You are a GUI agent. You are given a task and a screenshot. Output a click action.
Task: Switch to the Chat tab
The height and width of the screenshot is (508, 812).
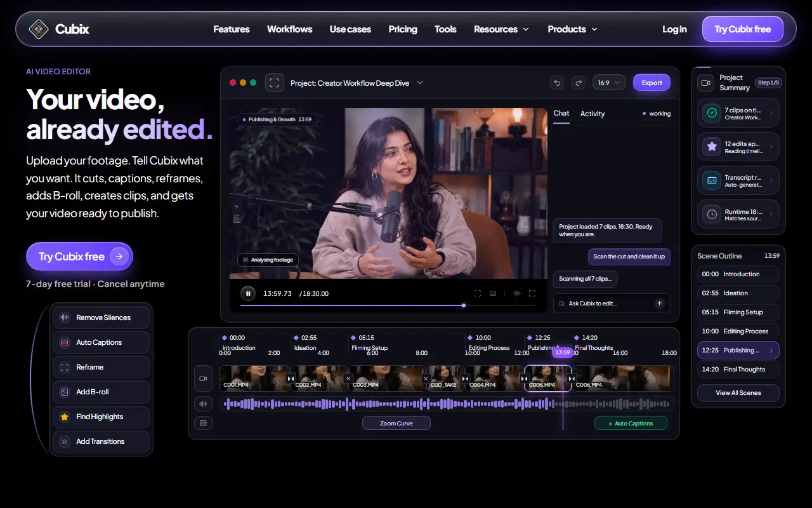pos(561,113)
